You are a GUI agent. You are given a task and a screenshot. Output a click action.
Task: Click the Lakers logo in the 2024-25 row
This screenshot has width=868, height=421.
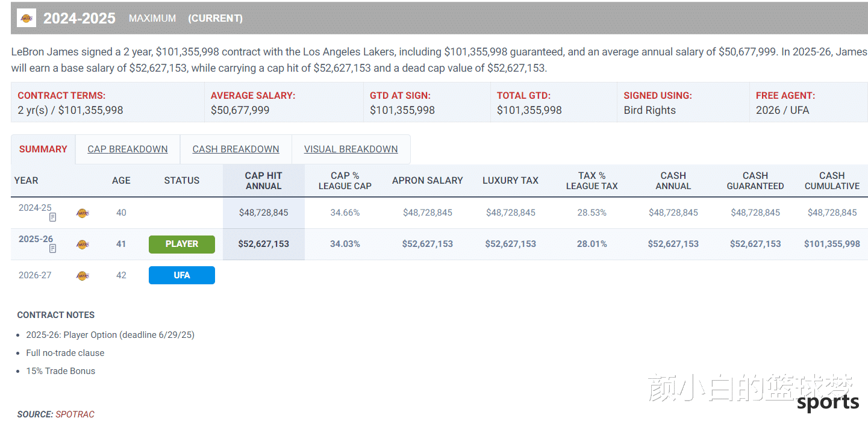[83, 213]
